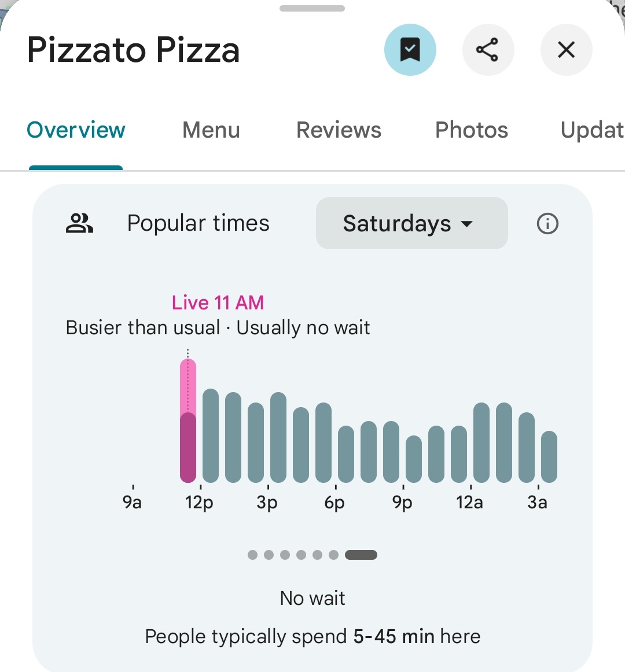
Task: Tap the bar above the 12a label
Action: pos(481,443)
